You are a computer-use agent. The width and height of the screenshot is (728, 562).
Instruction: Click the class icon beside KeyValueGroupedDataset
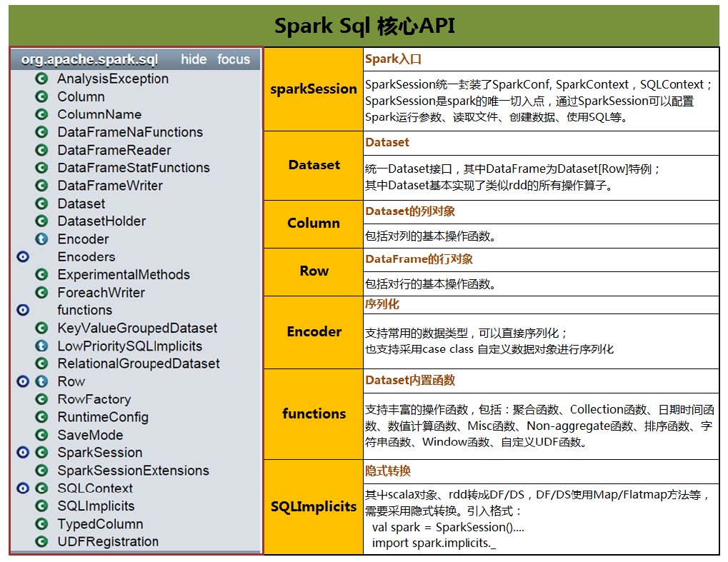41,328
